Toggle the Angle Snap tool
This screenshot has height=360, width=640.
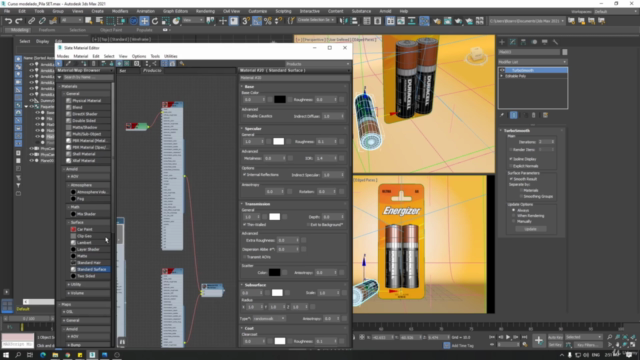coord(257,21)
